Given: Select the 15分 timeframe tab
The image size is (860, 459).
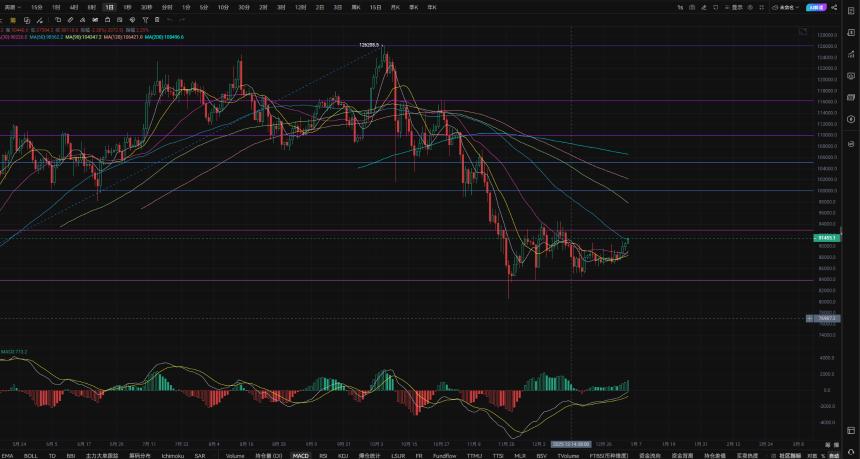Looking at the screenshot, I should coord(36,8).
